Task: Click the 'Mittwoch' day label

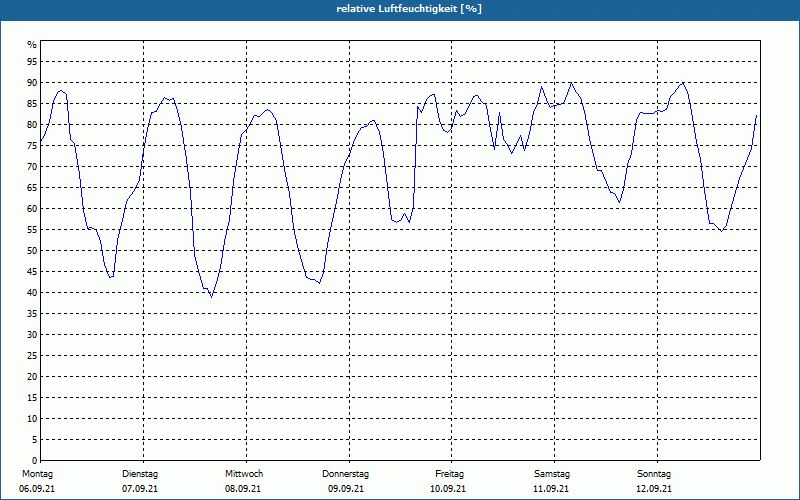Action: [244, 474]
